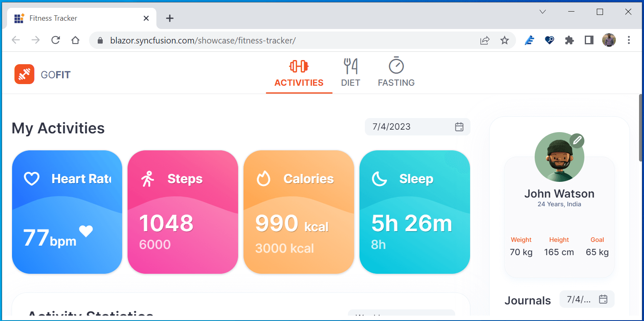Screen dimensions: 644x321
Task: Click the John Watson name text
Action: [560, 194]
